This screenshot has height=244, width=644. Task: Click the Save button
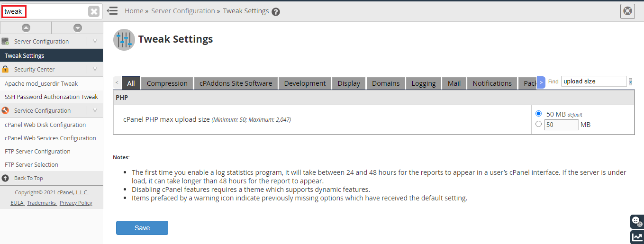click(142, 228)
